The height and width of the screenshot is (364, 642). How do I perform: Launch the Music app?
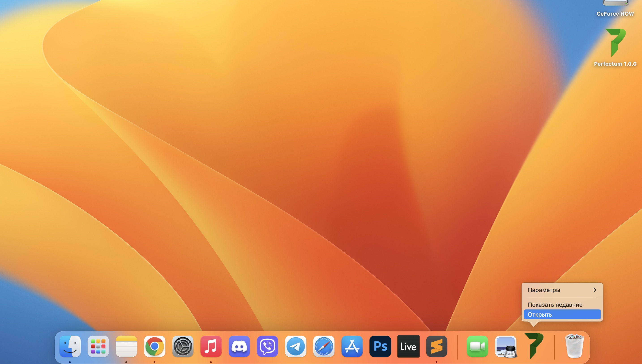click(211, 346)
